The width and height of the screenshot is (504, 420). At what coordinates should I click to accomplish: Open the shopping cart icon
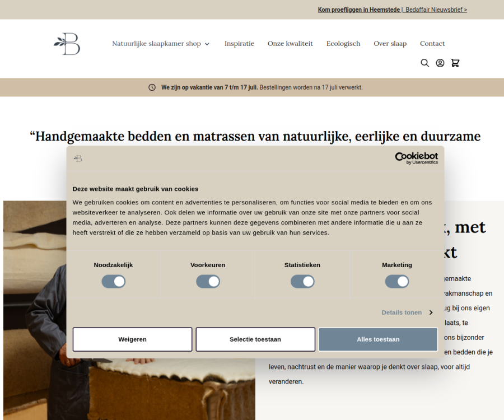click(455, 63)
